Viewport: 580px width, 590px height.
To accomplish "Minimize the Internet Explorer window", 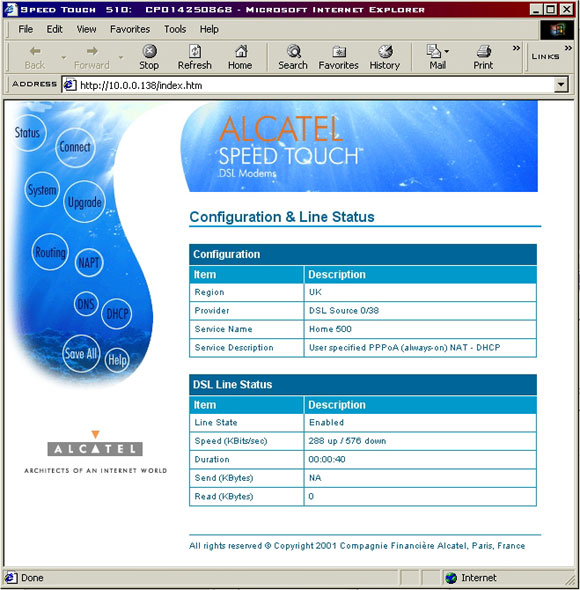I will 536,9.
